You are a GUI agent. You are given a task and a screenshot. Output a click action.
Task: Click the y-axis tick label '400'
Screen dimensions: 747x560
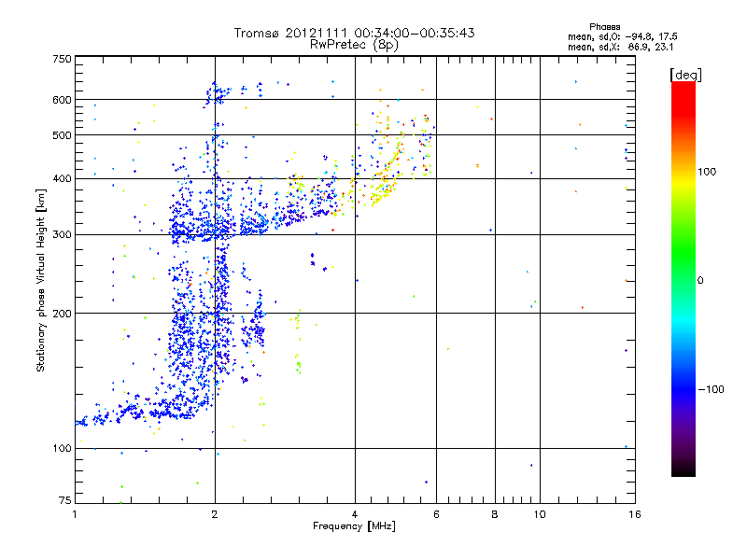pos(62,178)
